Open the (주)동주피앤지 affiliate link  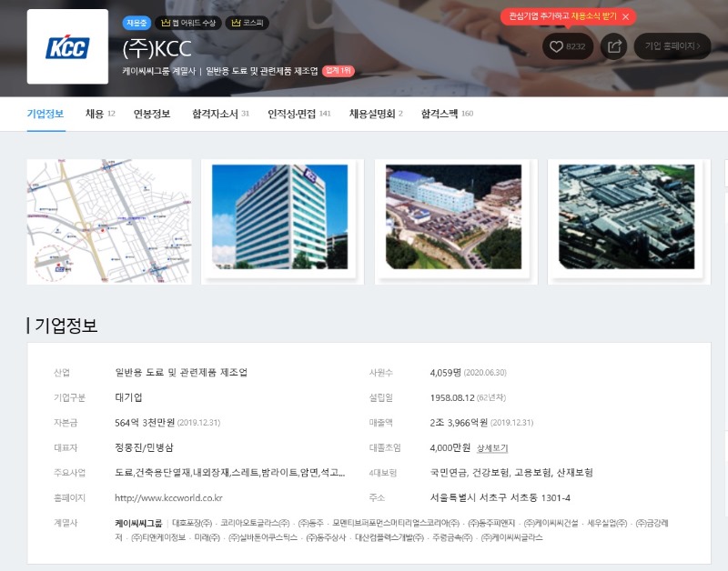pyautogui.click(x=491, y=523)
